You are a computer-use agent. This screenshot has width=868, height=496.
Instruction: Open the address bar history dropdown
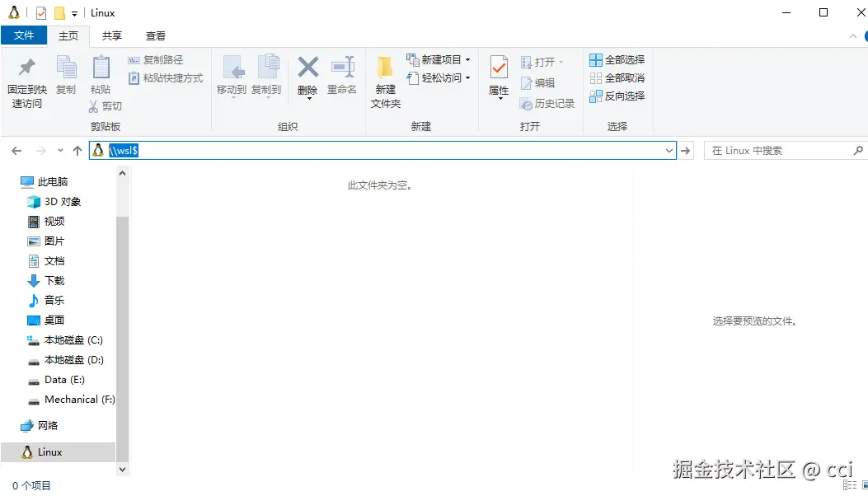pos(669,150)
